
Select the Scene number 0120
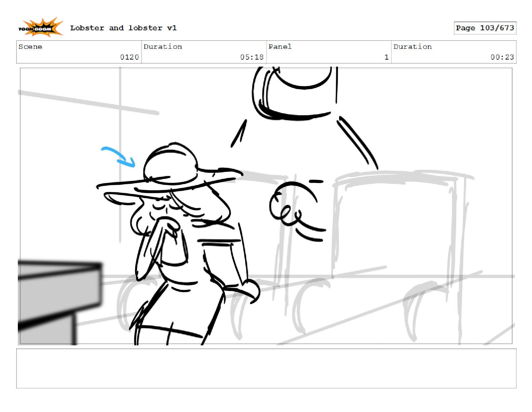130,57
